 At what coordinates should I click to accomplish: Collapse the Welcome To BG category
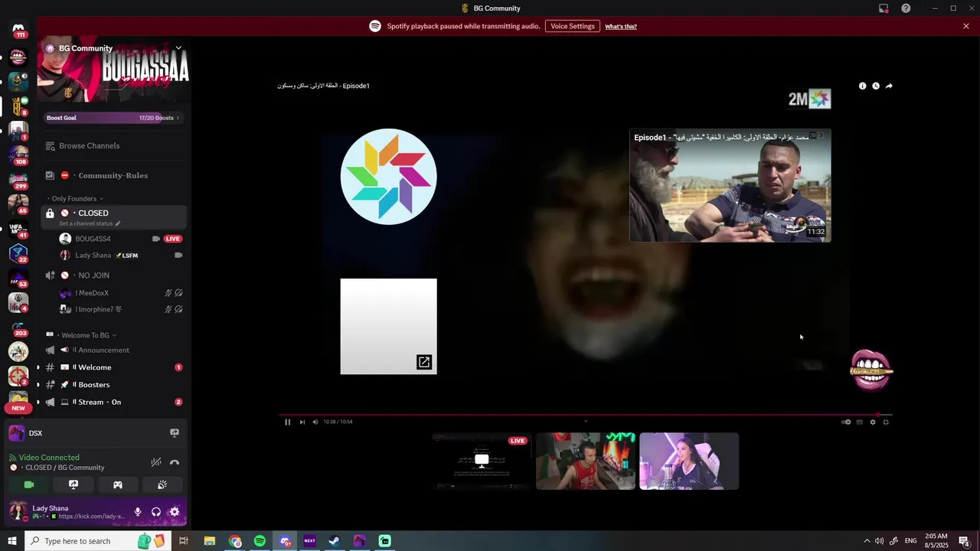82,335
